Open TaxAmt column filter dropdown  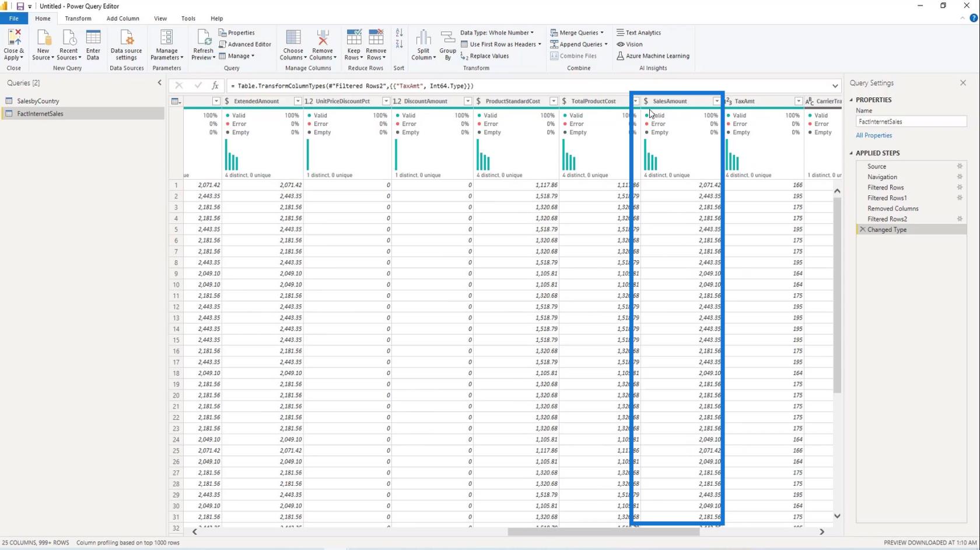[x=799, y=101]
